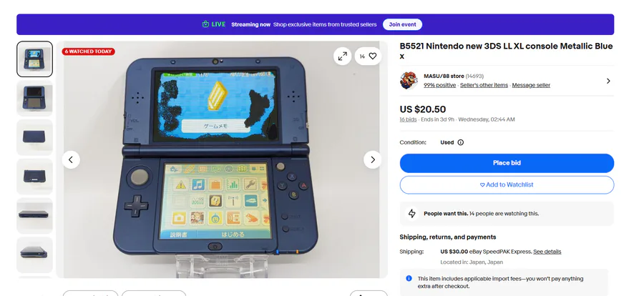The width and height of the screenshot is (644, 296).
Task: Join the live streaming event
Action: pyautogui.click(x=402, y=24)
